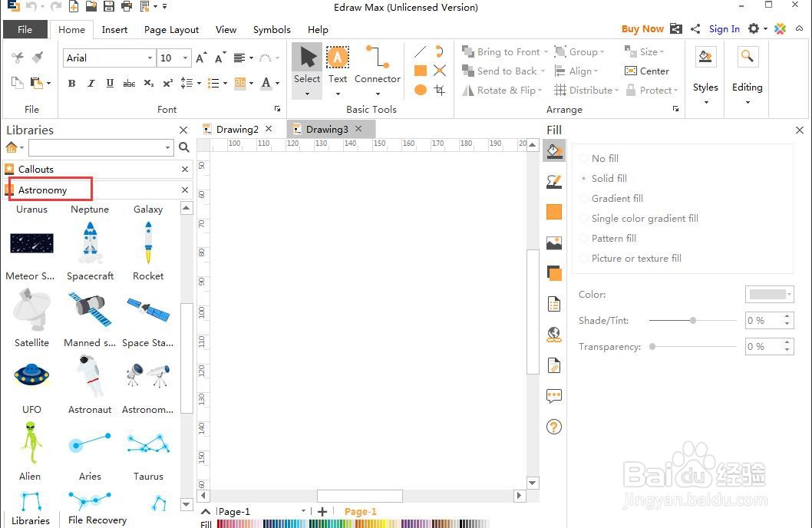The height and width of the screenshot is (528, 812).
Task: Select the Pattern fill option
Action: (609, 239)
